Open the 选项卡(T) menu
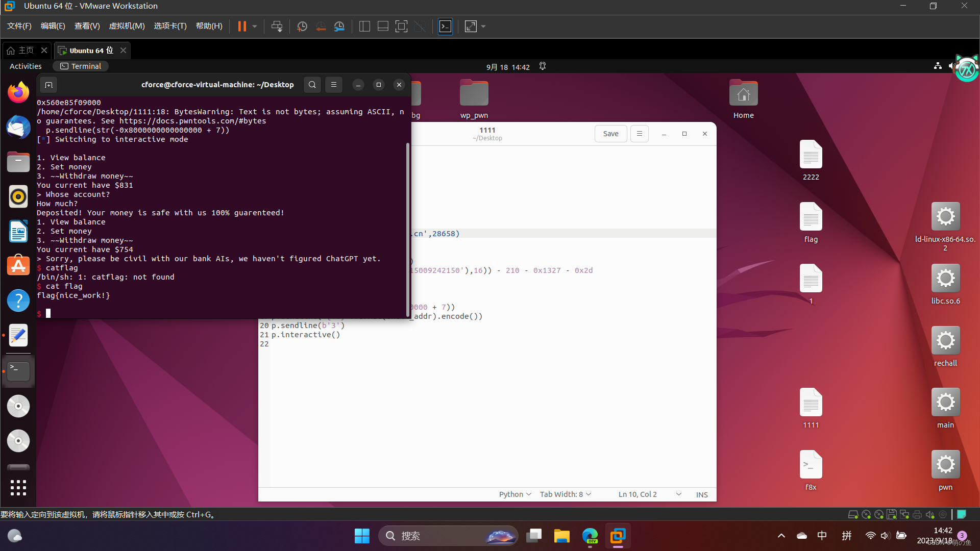Screen dimensions: 980x551 [170, 26]
